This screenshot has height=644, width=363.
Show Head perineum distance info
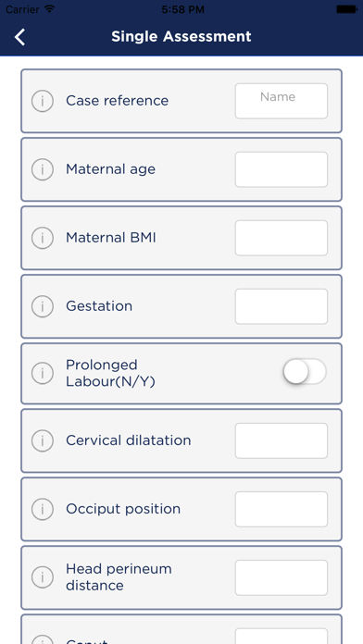[43, 577]
